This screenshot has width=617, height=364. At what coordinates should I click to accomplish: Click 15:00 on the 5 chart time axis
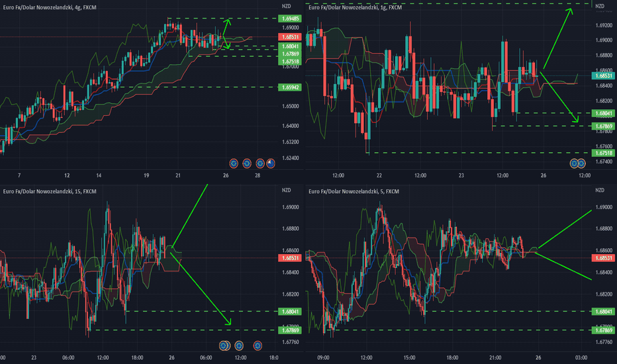[409, 357]
